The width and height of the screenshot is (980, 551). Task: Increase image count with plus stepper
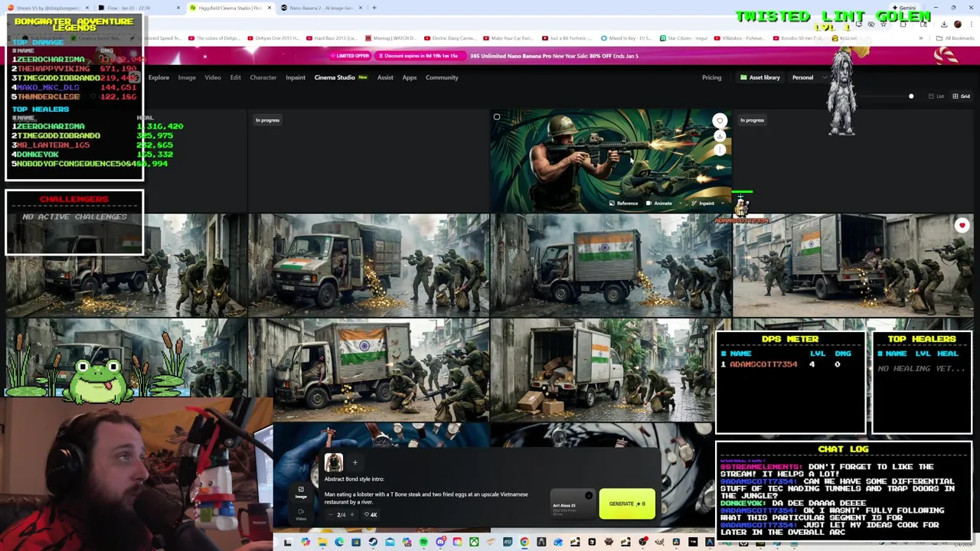click(352, 514)
